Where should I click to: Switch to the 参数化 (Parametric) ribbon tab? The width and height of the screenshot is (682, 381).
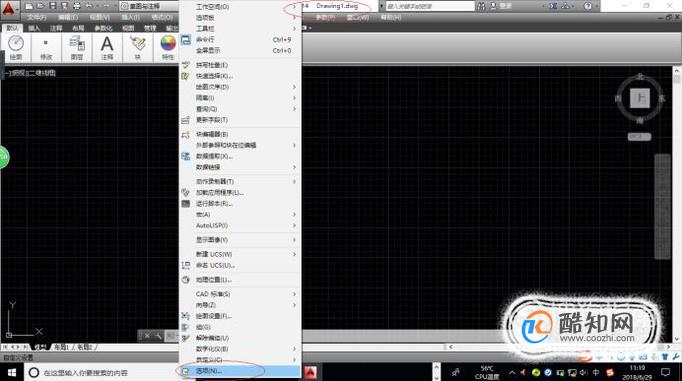[103, 28]
